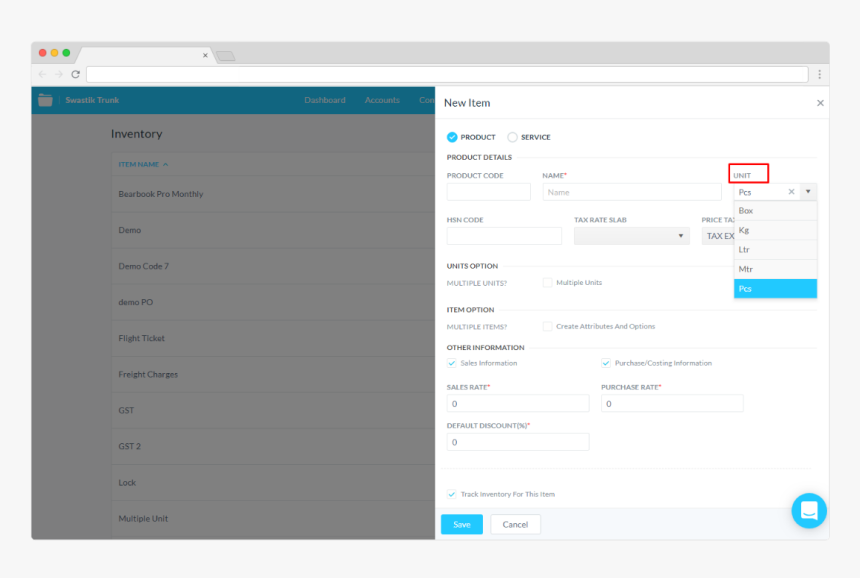The width and height of the screenshot is (860, 578).
Task: Open the Tax Rate Slab dropdown
Action: [631, 236]
